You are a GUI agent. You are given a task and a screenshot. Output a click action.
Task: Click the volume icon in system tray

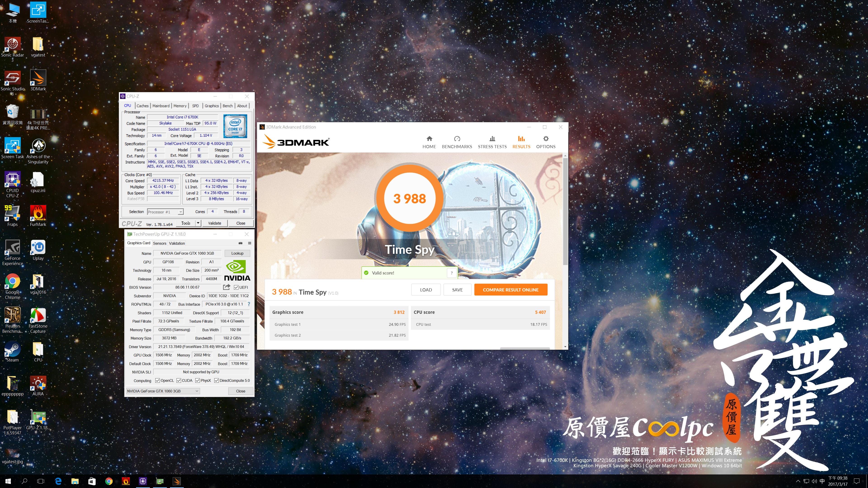tap(814, 481)
